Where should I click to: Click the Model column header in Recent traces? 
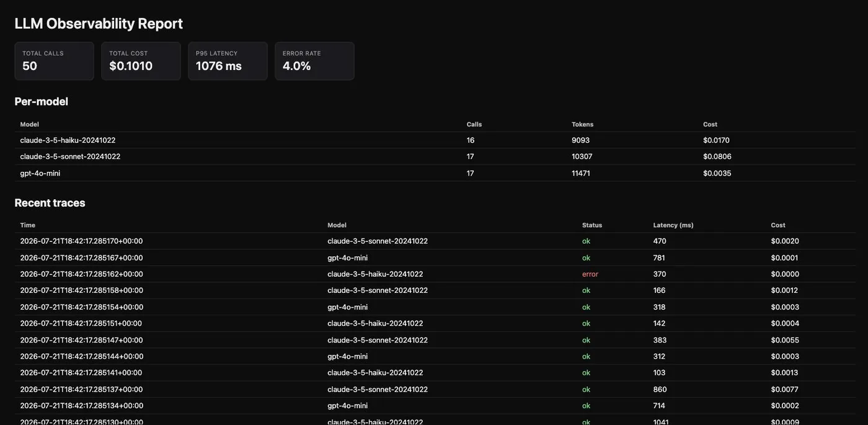pos(337,225)
